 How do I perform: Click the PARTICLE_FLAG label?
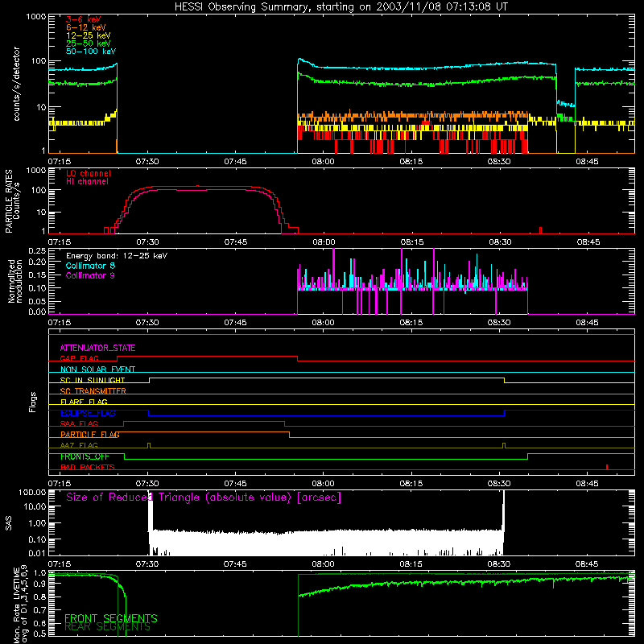pyautogui.click(x=90, y=435)
